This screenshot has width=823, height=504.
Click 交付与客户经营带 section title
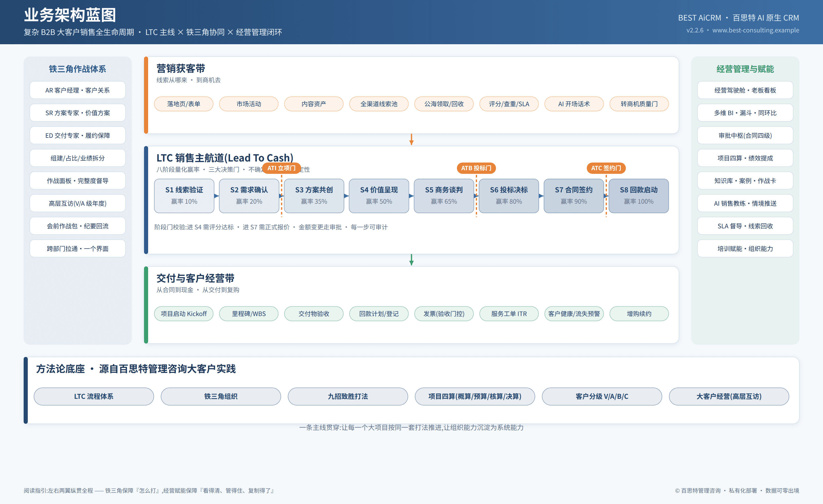(x=195, y=278)
